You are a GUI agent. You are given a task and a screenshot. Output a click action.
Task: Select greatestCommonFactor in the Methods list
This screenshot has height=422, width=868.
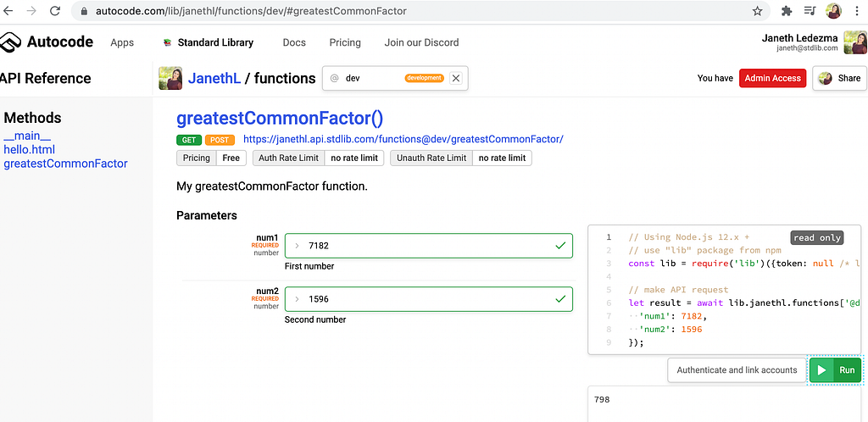(65, 164)
